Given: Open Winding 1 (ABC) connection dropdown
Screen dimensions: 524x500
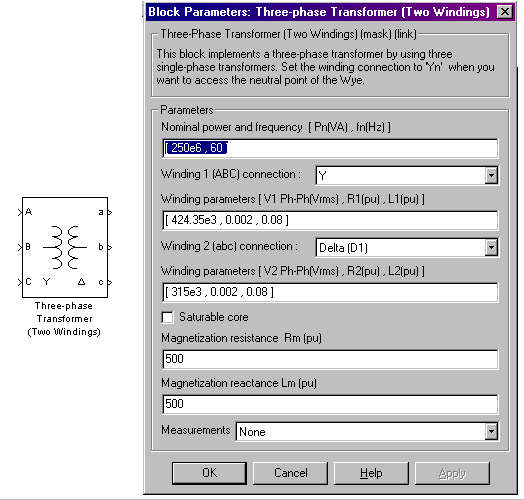Looking at the screenshot, I should click(x=491, y=175).
